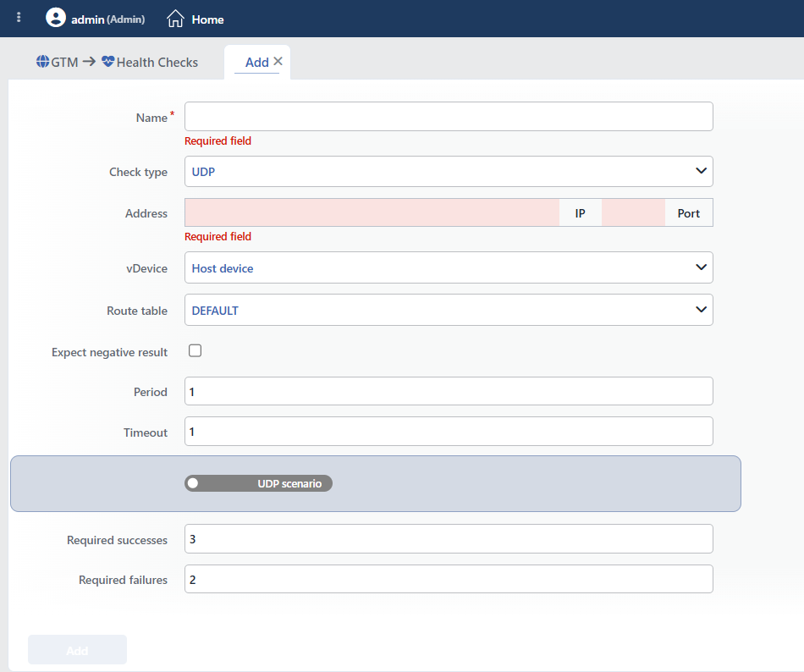Click the admin (Admin) user name
This screenshot has height=672, width=804.
(107, 19)
